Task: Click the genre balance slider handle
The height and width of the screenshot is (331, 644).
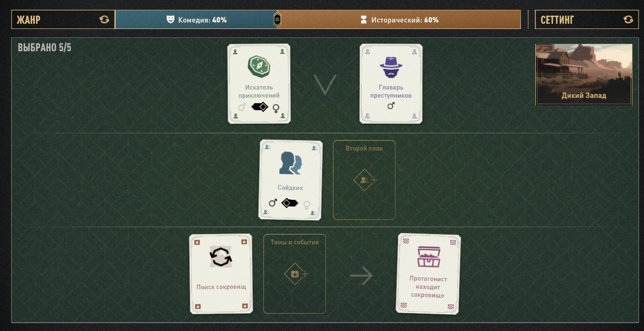Action: click(277, 20)
